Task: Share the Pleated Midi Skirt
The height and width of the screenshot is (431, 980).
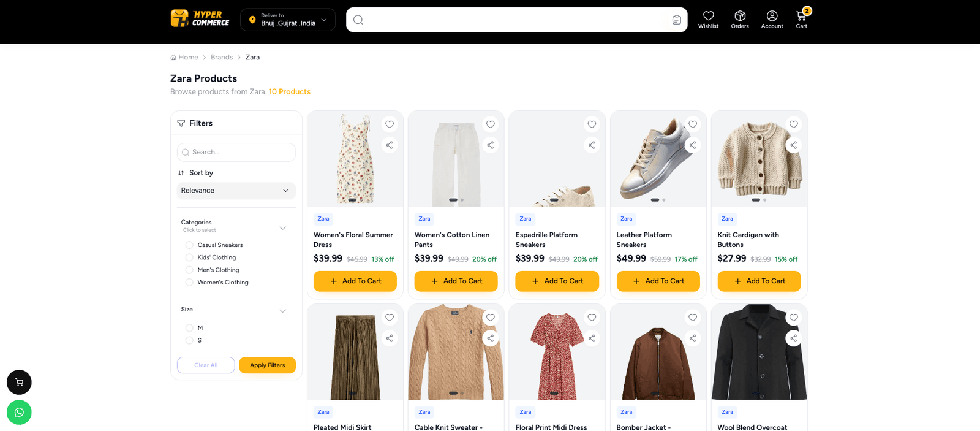Action: click(x=390, y=338)
